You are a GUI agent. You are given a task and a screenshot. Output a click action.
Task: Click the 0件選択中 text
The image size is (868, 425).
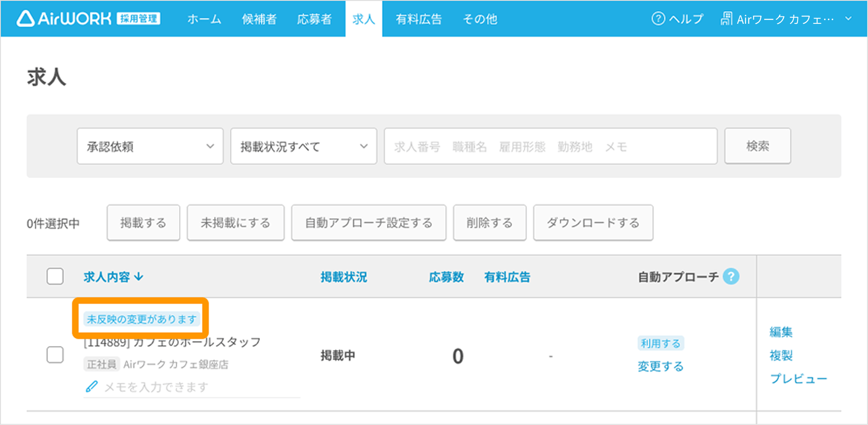click(x=53, y=224)
